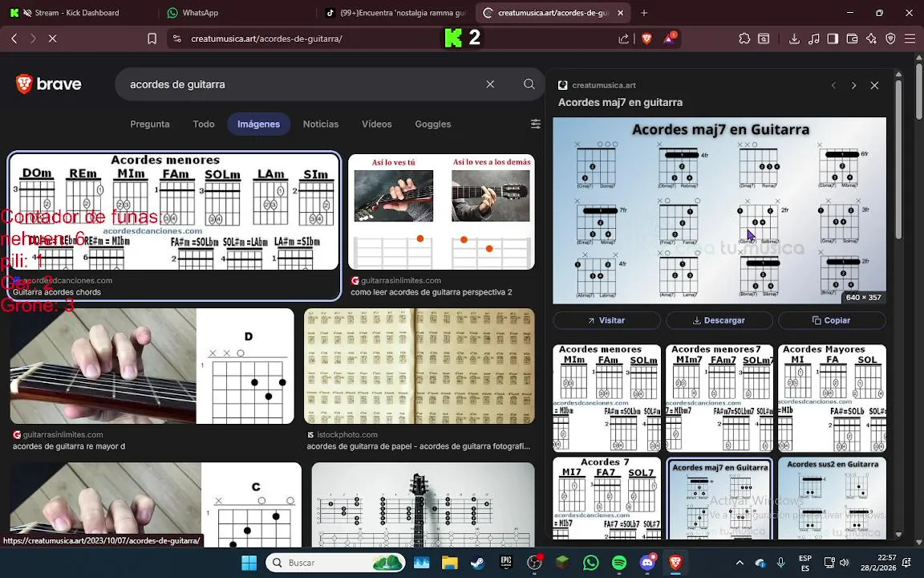Select Acordes 7 related thumbnail
This screenshot has height=578, width=924.
coord(606,499)
